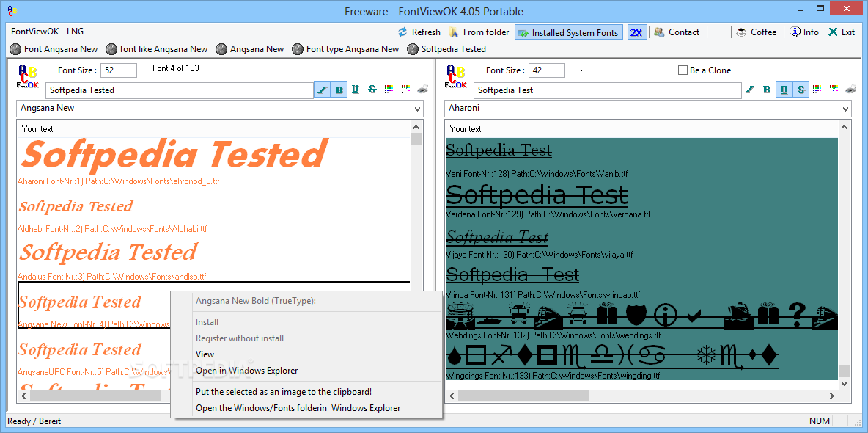Select the Aharoni font preview sample
Image resolution: width=868 pixels, height=433 pixels.
[174, 155]
